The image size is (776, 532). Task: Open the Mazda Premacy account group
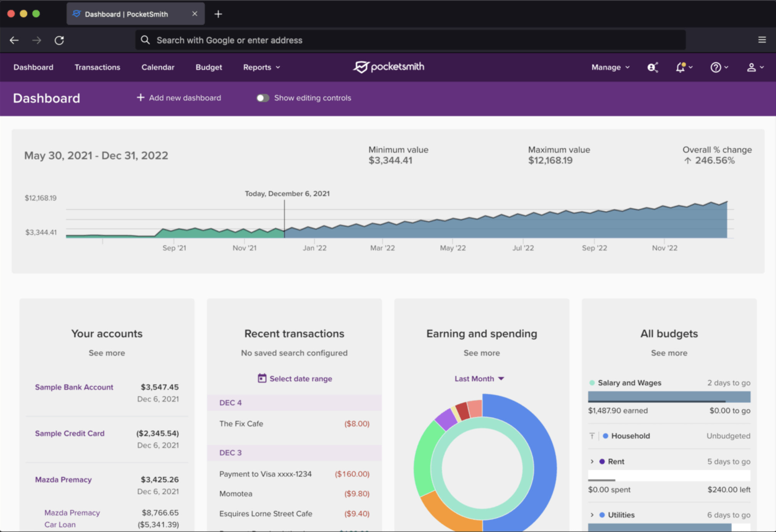64,479
